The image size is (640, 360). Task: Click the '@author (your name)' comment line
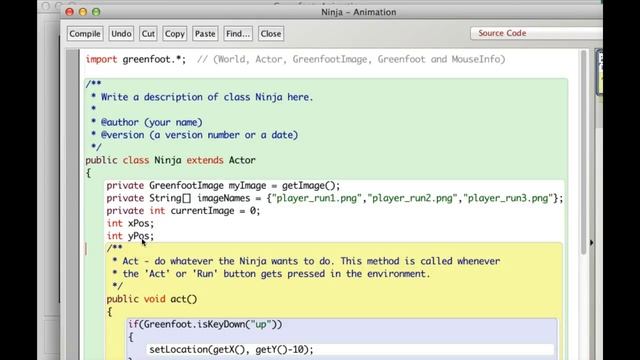[147, 122]
